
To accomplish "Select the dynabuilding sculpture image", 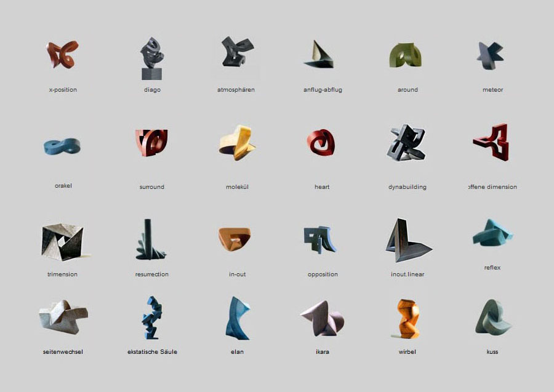I will [407, 143].
